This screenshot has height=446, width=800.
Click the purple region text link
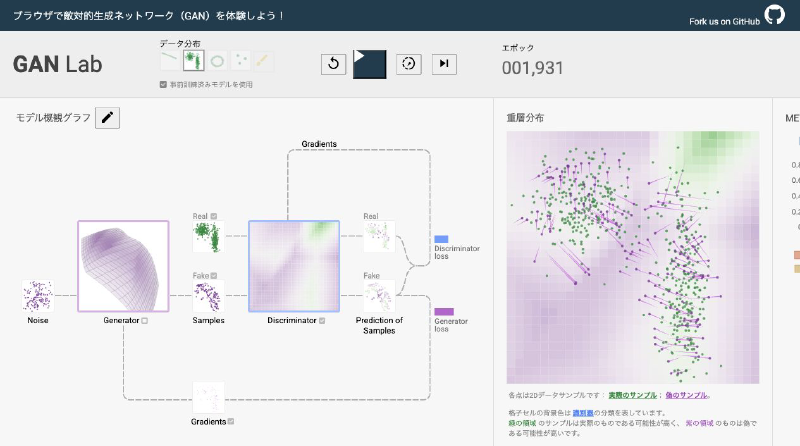(x=699, y=423)
